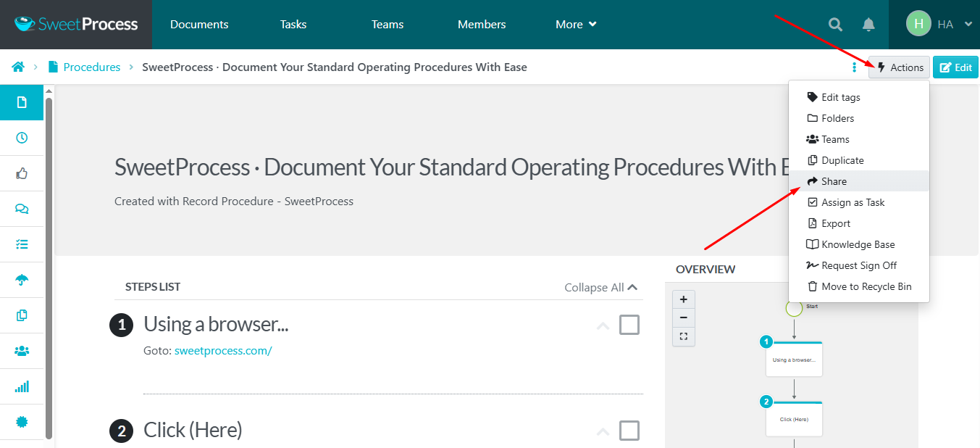Click the Click (Here) step title
980x448 pixels.
(x=193, y=430)
